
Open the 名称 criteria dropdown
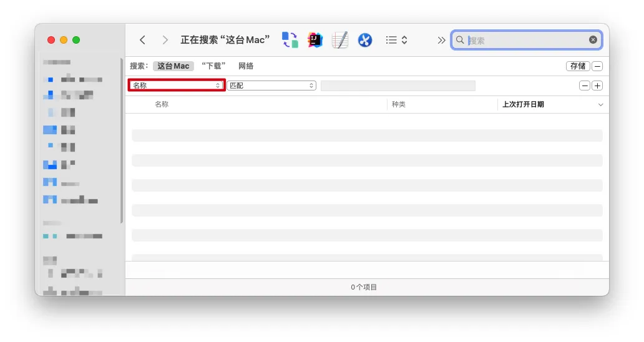tap(177, 85)
